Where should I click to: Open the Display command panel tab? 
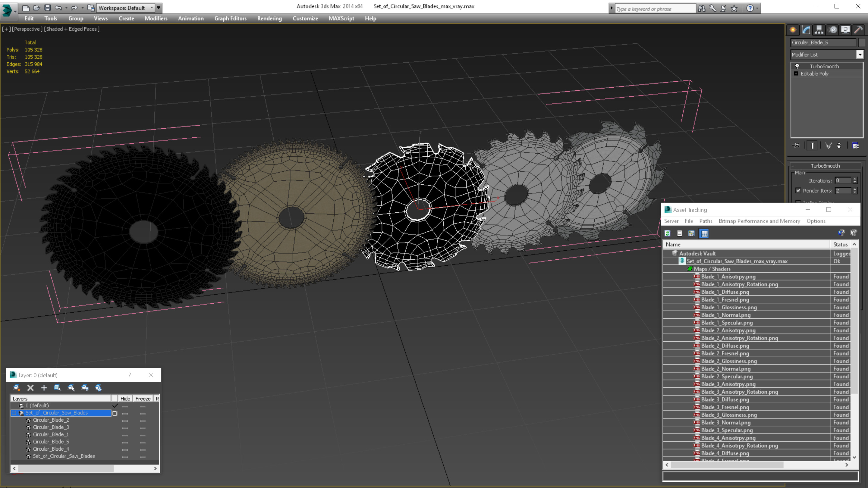(845, 30)
